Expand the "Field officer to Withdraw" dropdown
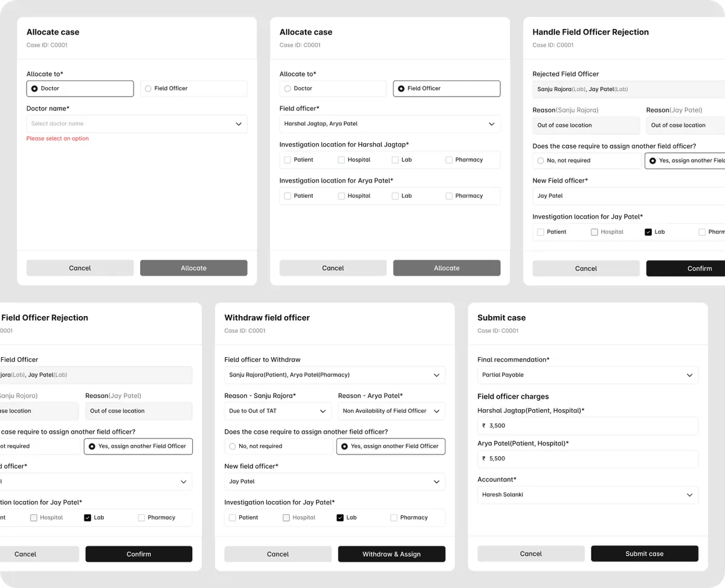This screenshot has height=588, width=725. click(x=335, y=375)
